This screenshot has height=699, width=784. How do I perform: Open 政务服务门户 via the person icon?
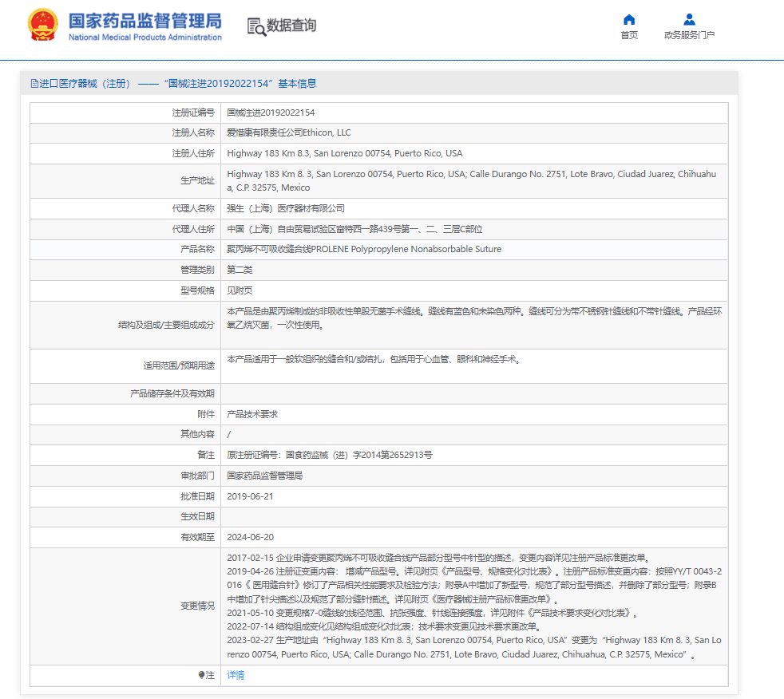[x=689, y=19]
